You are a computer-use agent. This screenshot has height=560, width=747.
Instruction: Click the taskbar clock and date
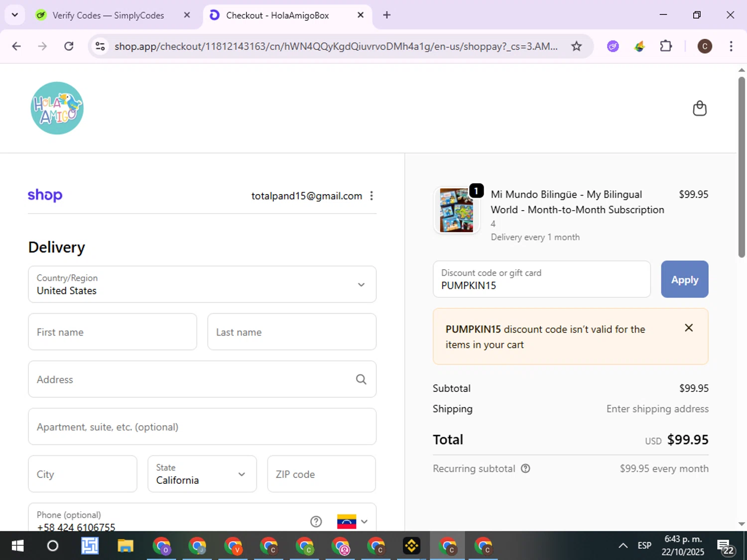click(x=683, y=546)
